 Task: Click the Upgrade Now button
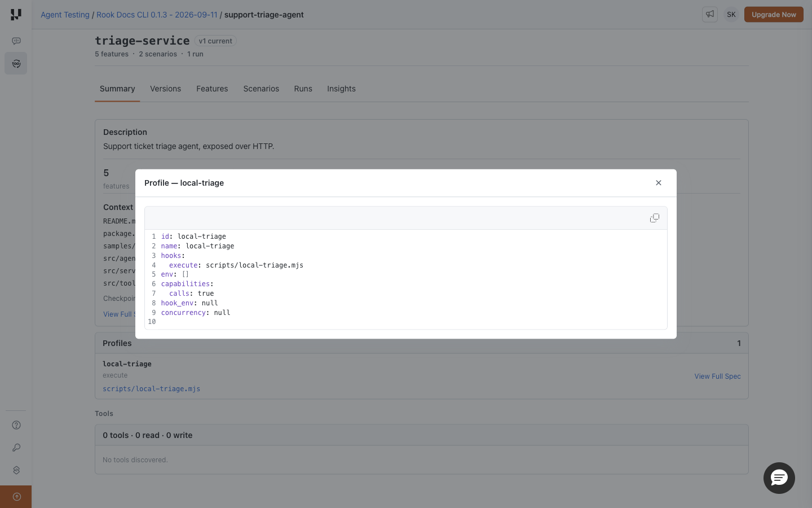pyautogui.click(x=774, y=15)
